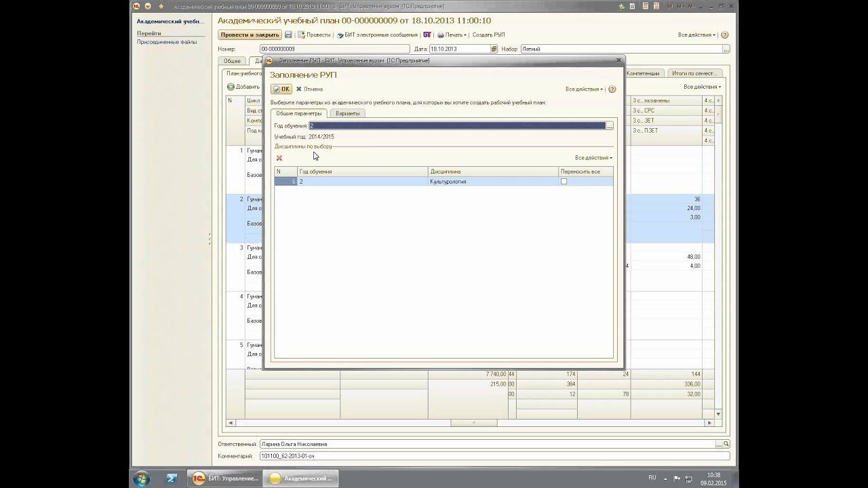Show hidden tray icons arrow
The height and width of the screenshot is (488, 868).
coord(665,478)
